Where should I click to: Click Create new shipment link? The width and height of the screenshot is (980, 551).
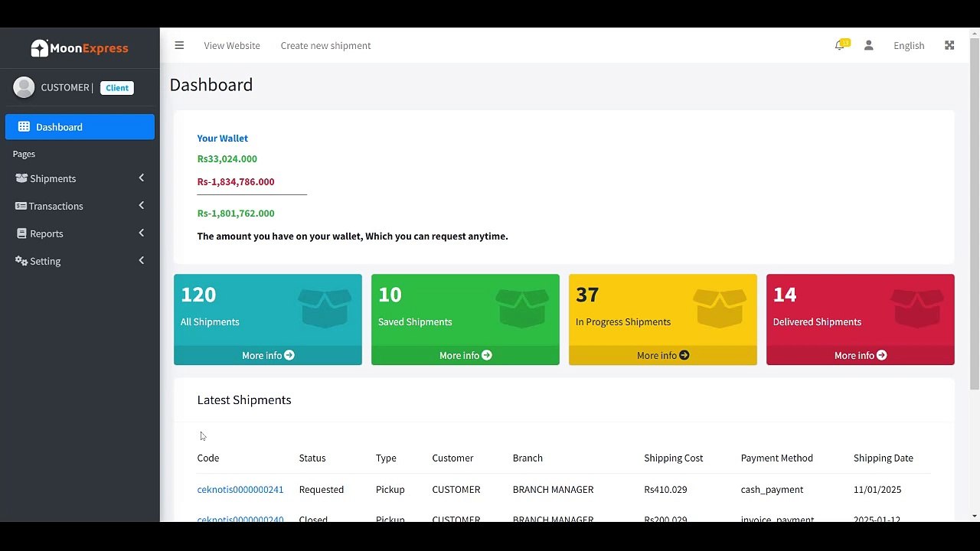(325, 45)
